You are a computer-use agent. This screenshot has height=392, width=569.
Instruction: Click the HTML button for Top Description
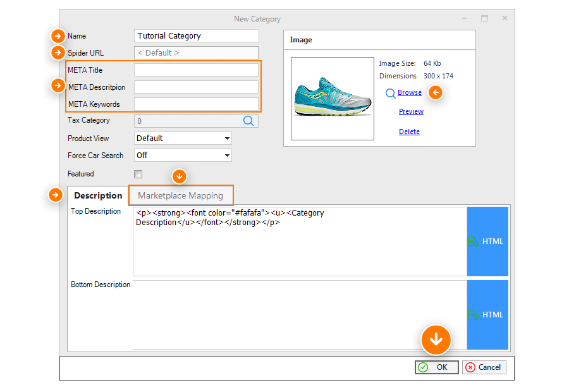point(487,242)
